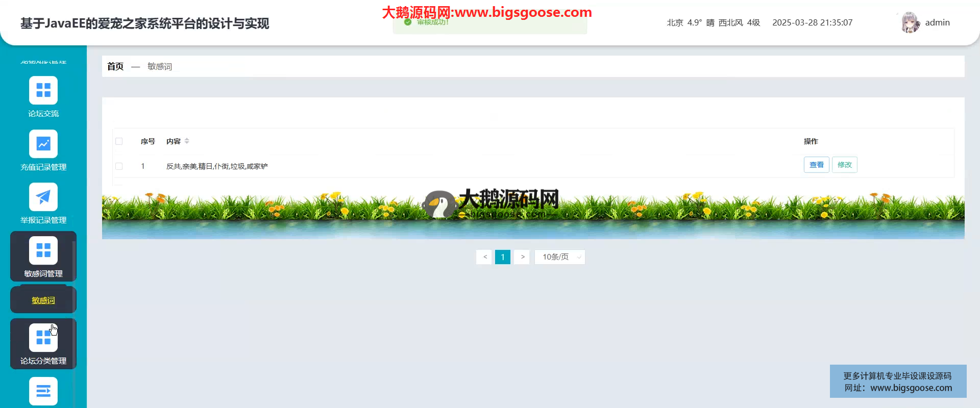Go to the next page arrow
This screenshot has height=408, width=980.
(x=522, y=257)
